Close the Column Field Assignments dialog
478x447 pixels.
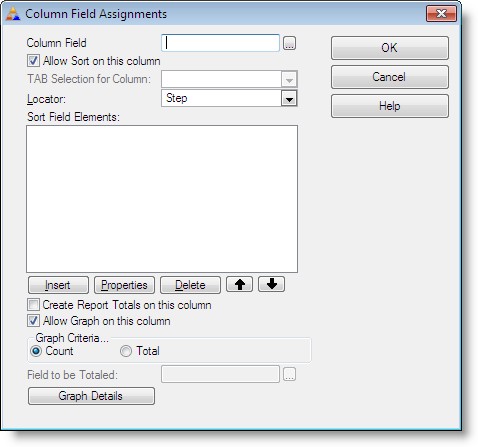(x=441, y=14)
